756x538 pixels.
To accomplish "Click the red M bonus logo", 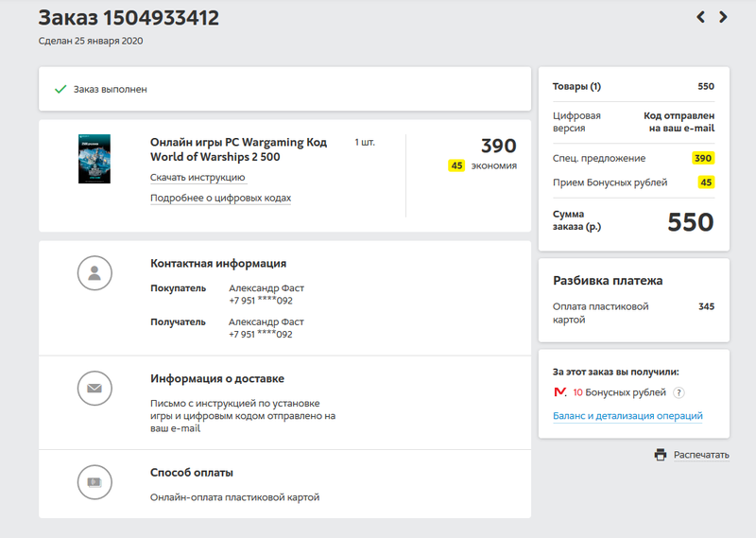I will (x=560, y=392).
